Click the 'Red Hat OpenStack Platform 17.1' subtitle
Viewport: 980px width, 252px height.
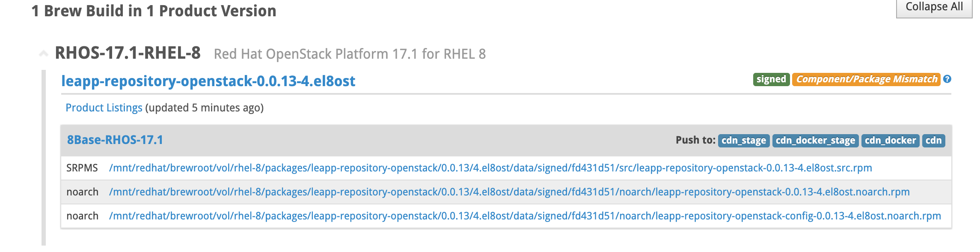(350, 54)
